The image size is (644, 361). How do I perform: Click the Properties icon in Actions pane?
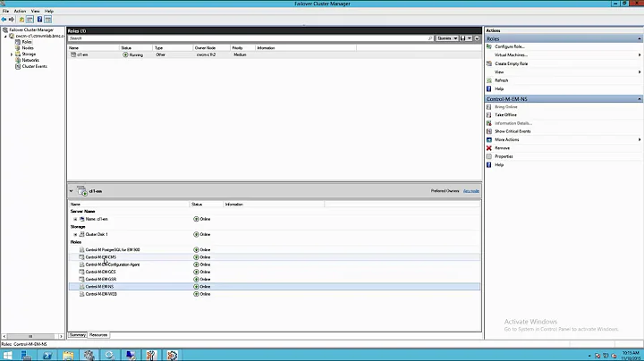(x=488, y=156)
